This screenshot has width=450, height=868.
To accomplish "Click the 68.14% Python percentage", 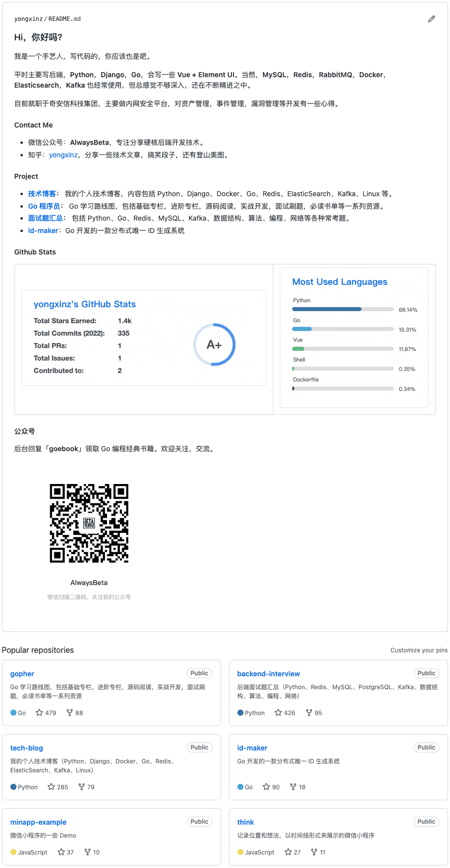I will point(408,310).
